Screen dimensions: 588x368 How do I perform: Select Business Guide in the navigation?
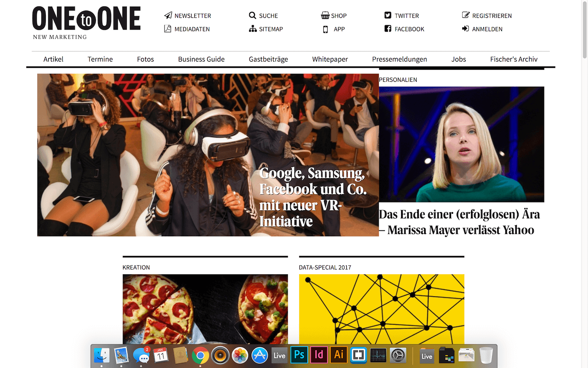point(201,59)
